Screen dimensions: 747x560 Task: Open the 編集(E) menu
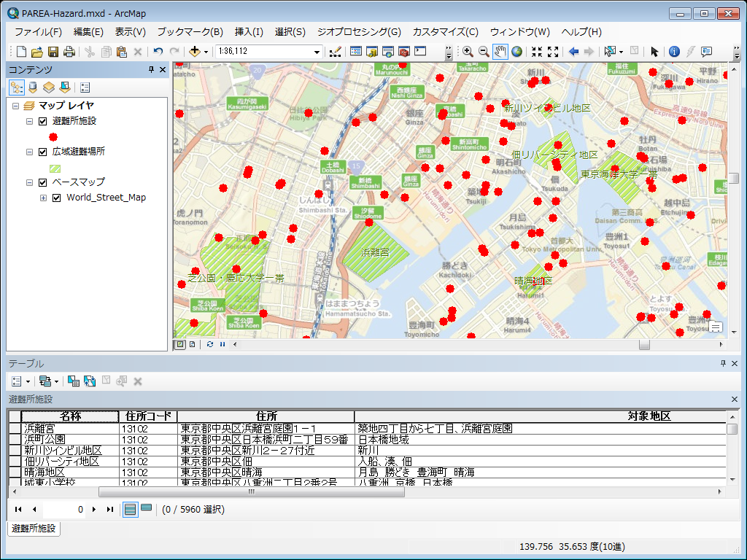pyautogui.click(x=88, y=32)
